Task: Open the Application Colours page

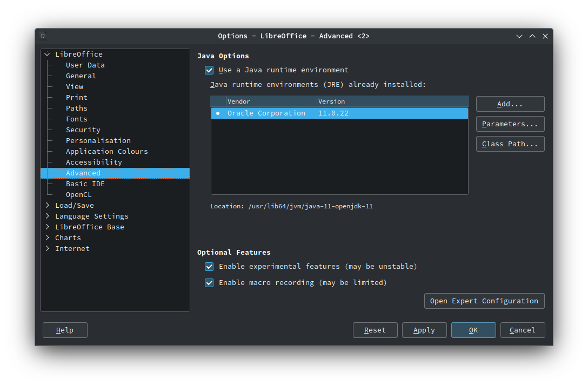Action: click(x=107, y=152)
